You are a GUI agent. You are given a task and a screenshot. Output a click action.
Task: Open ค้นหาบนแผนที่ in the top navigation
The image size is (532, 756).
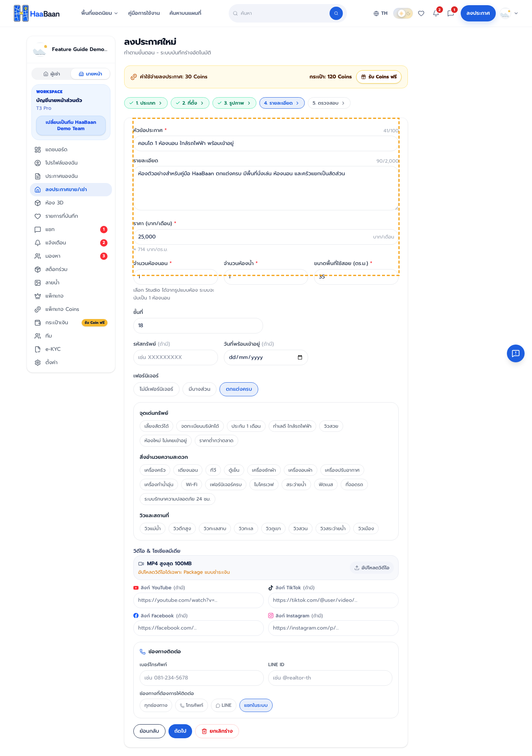point(185,13)
